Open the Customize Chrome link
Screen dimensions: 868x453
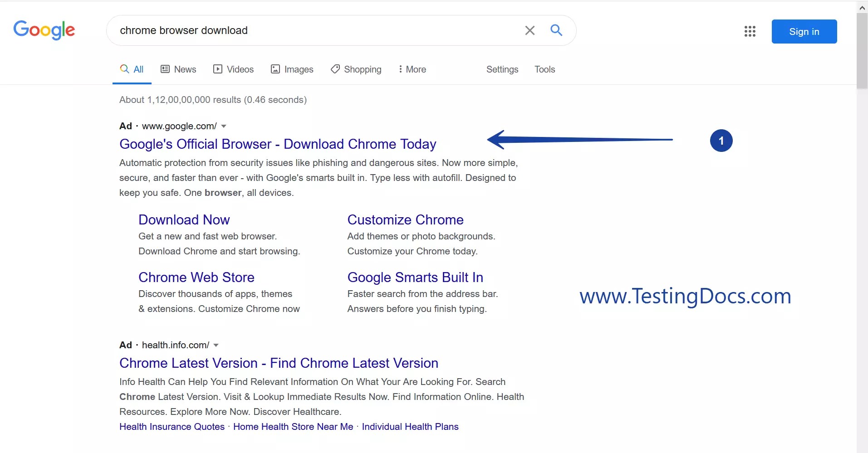(x=405, y=220)
